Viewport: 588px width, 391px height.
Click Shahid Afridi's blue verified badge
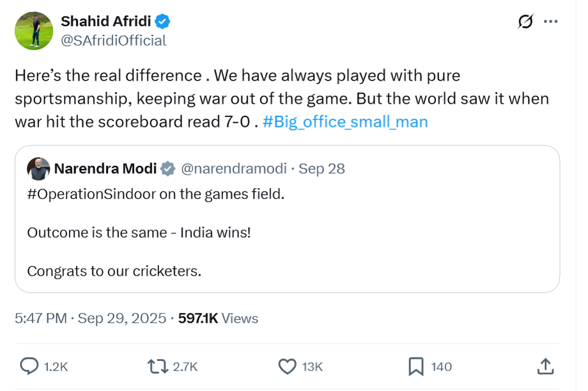coord(163,22)
